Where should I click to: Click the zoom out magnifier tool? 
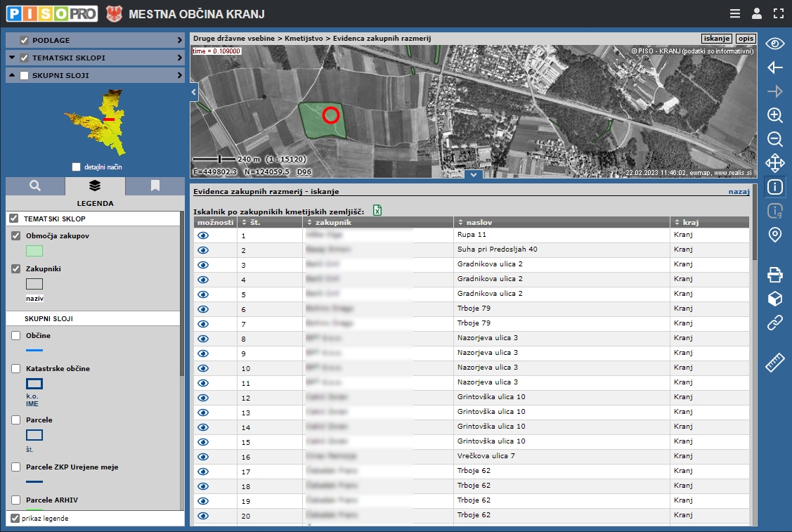click(x=774, y=139)
